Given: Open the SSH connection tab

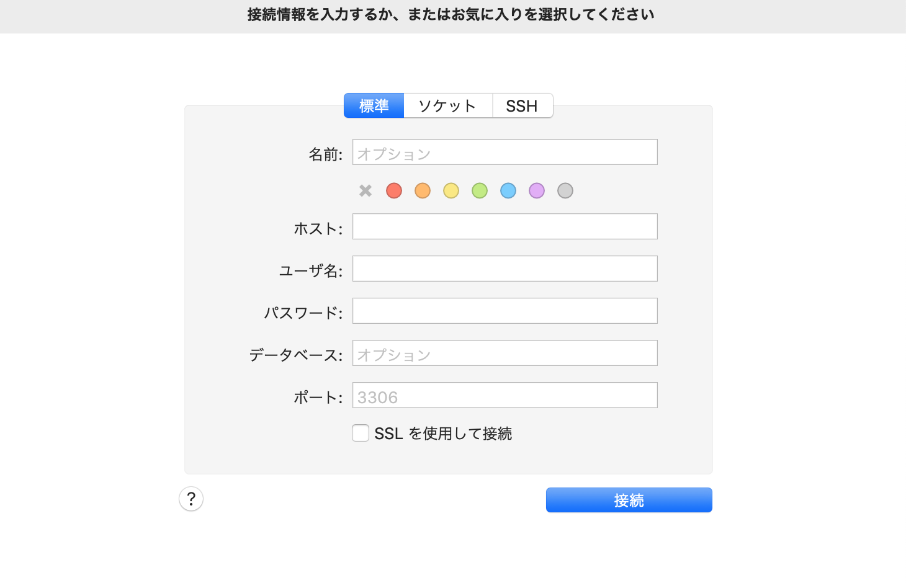Looking at the screenshot, I should (x=522, y=106).
